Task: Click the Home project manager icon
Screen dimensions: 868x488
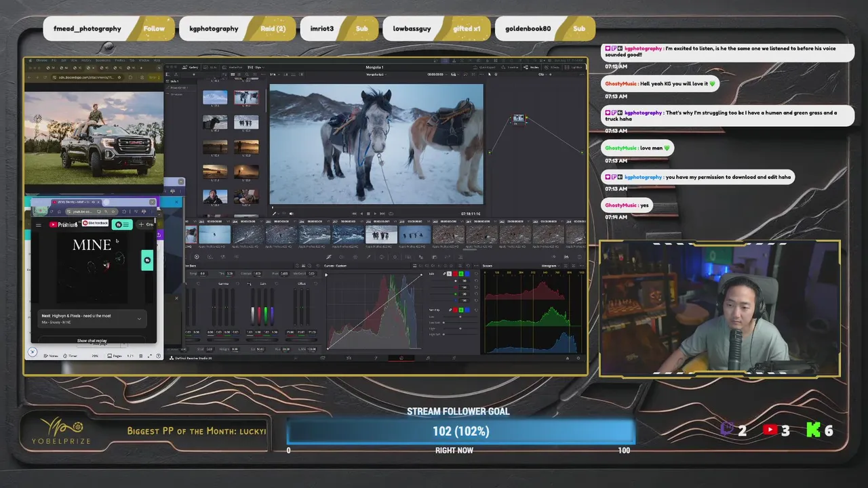Action: pyautogui.click(x=568, y=358)
